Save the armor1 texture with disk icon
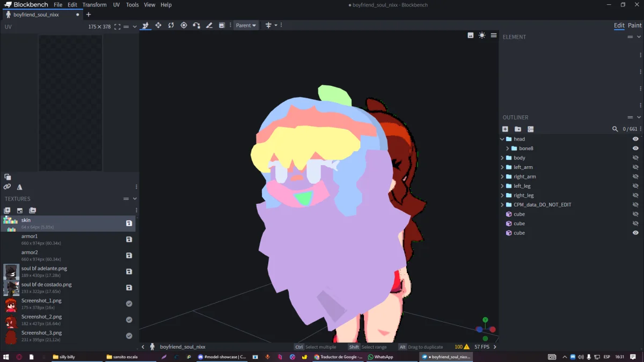 tap(129, 240)
